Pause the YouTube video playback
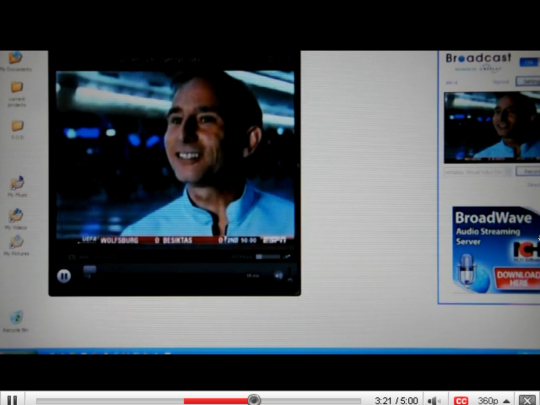The width and height of the screenshot is (540, 405). coord(12,399)
